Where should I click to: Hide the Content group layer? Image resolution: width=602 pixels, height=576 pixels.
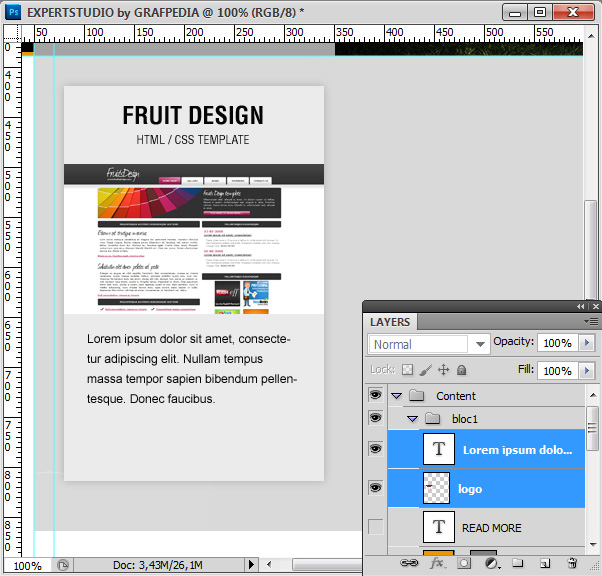click(x=376, y=395)
